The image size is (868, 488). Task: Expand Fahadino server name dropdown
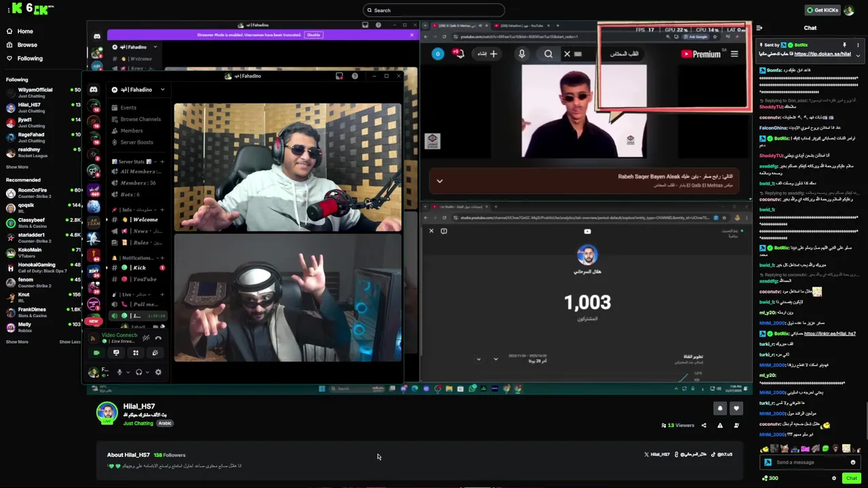coord(162,89)
